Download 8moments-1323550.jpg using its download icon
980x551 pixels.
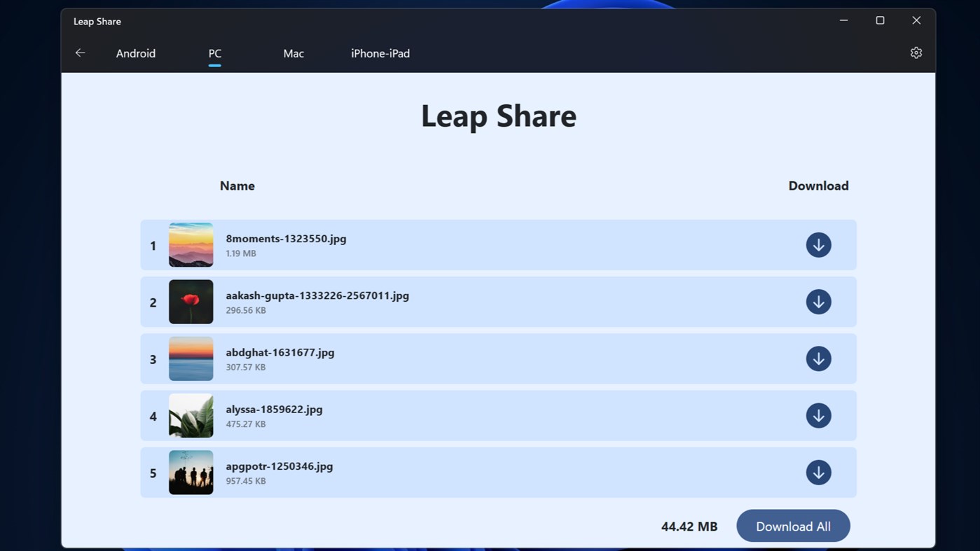[x=818, y=244]
